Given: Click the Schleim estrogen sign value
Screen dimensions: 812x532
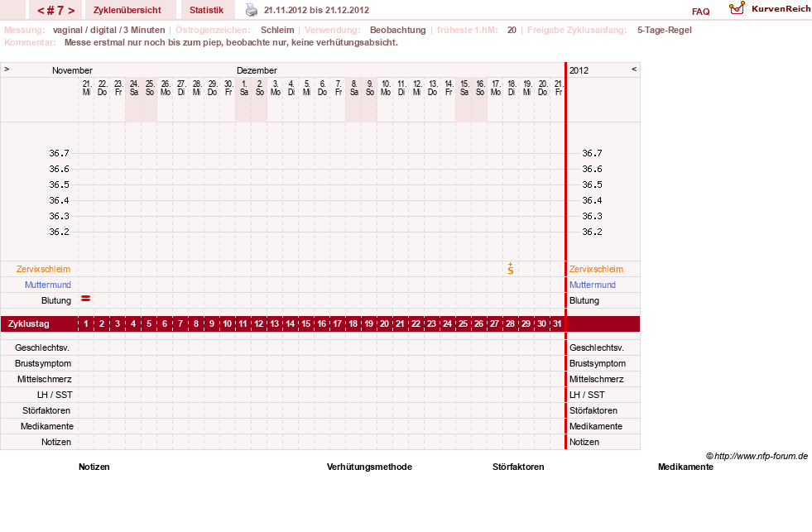Looking at the screenshot, I should 277,30.
